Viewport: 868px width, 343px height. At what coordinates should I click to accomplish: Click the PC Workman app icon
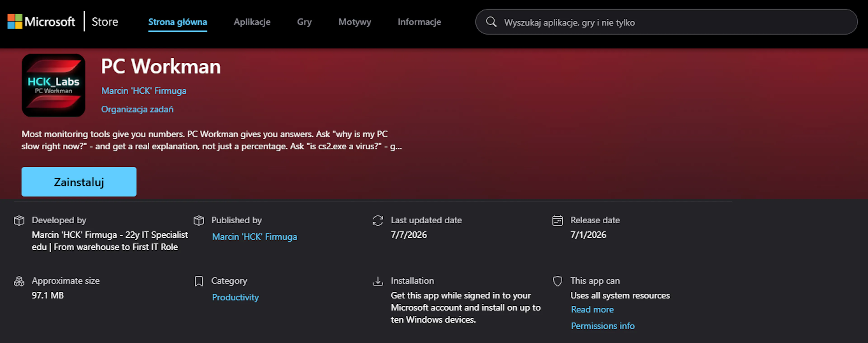pyautogui.click(x=54, y=85)
